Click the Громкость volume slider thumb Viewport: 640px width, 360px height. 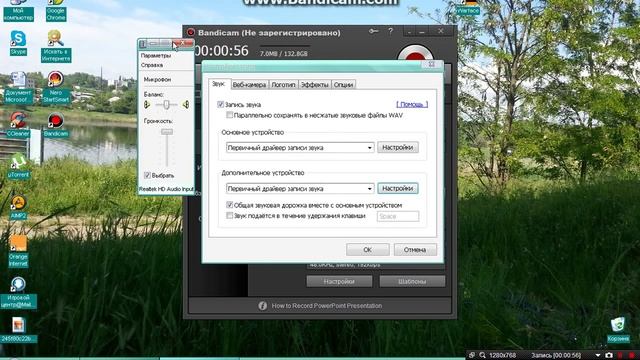(167, 132)
